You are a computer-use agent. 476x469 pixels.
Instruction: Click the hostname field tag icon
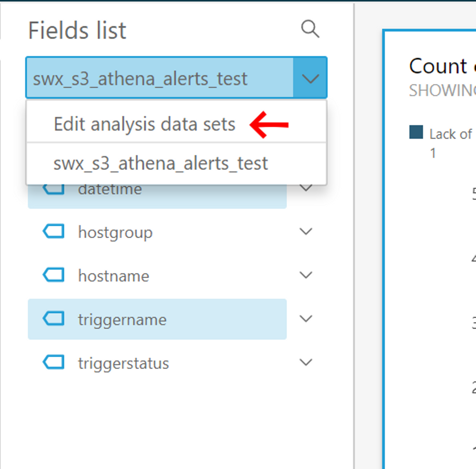click(x=54, y=275)
